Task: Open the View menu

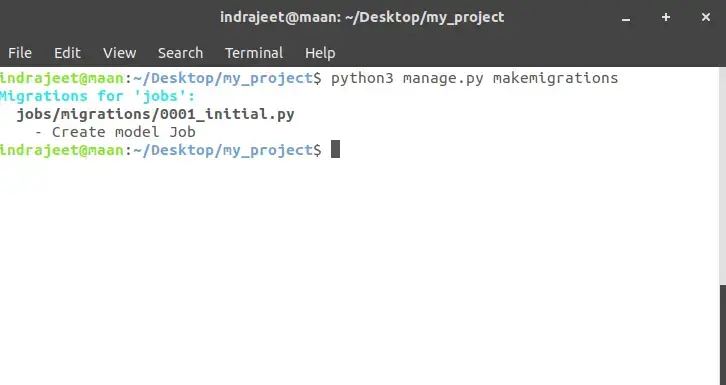Action: point(119,53)
